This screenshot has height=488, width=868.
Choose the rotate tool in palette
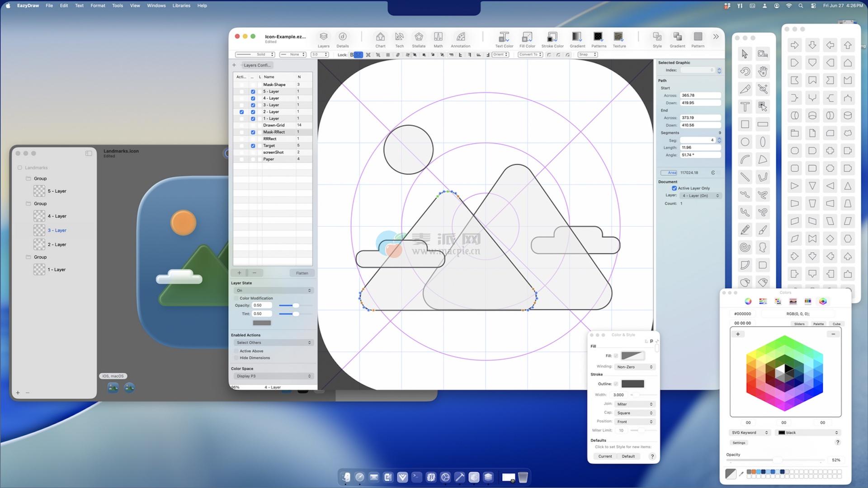tap(745, 71)
